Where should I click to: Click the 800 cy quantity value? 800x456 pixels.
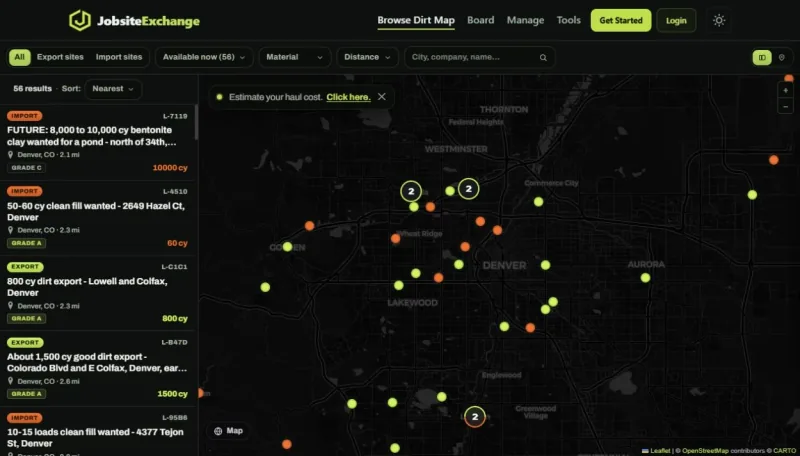(175, 319)
